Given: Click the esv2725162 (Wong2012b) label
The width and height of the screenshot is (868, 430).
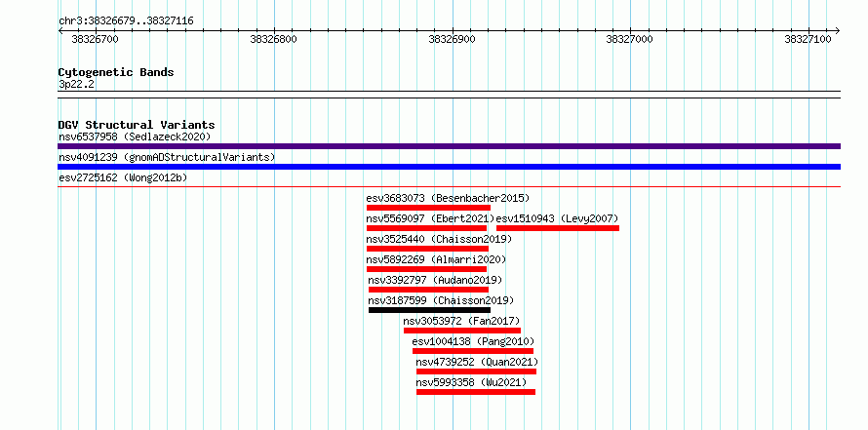Looking at the screenshot, I should coord(123,177).
